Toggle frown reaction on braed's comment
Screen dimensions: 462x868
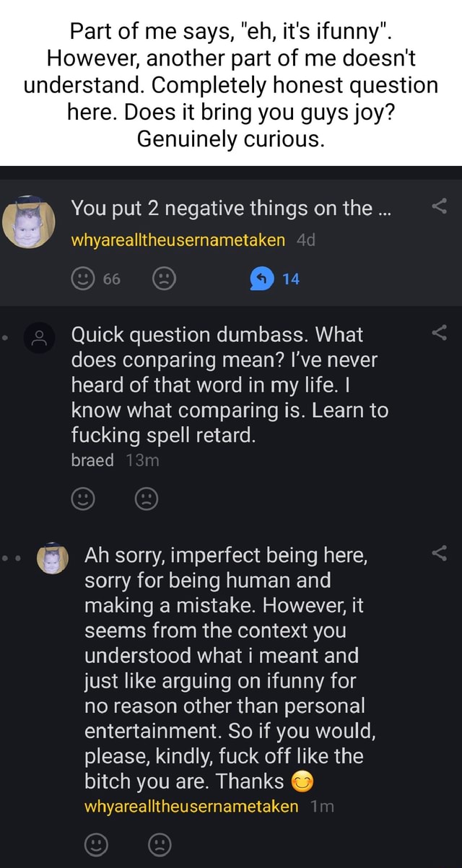click(147, 498)
